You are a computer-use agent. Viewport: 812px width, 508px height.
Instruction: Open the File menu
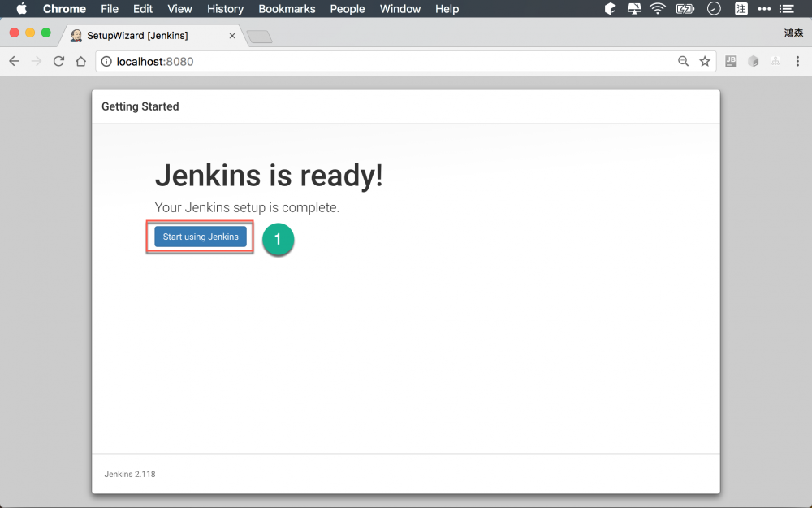110,9
